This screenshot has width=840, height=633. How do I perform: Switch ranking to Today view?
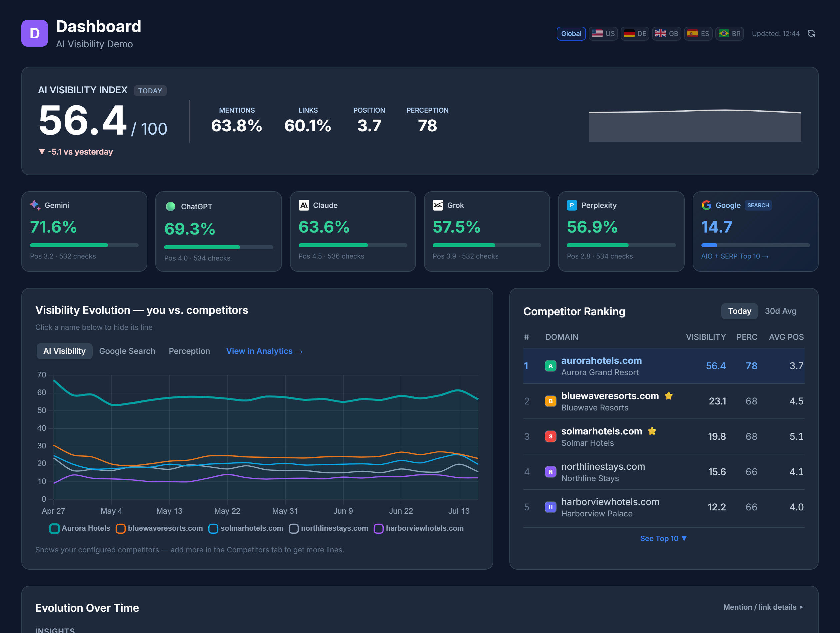pyautogui.click(x=739, y=311)
